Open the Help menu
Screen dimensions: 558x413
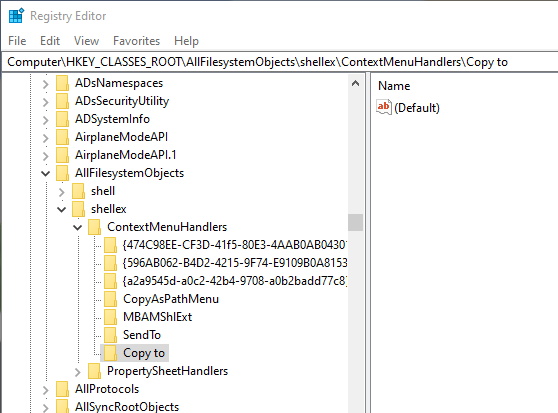click(186, 41)
